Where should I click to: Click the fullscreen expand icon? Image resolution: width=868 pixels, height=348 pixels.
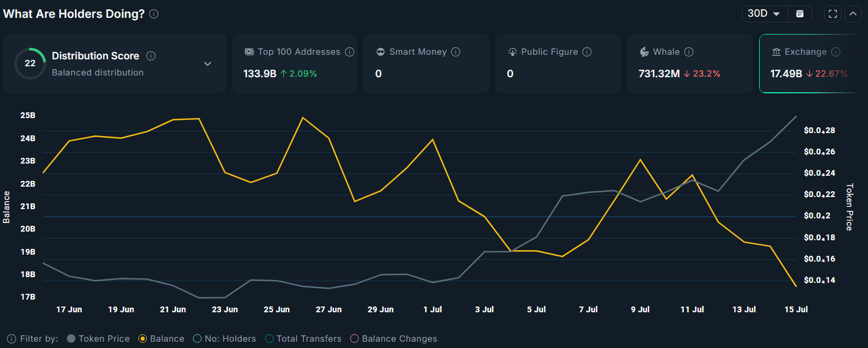(x=832, y=13)
